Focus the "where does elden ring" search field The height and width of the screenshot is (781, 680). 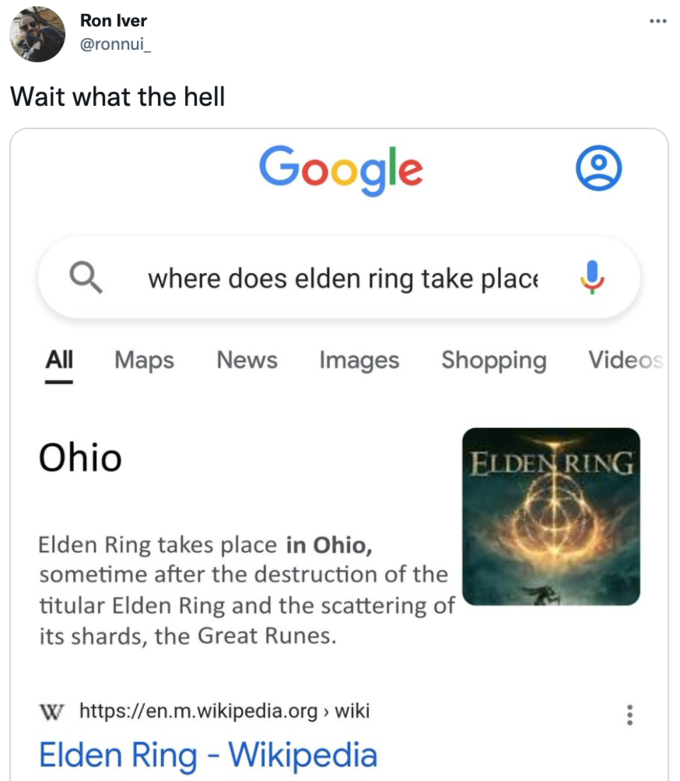pyautogui.click(x=342, y=277)
